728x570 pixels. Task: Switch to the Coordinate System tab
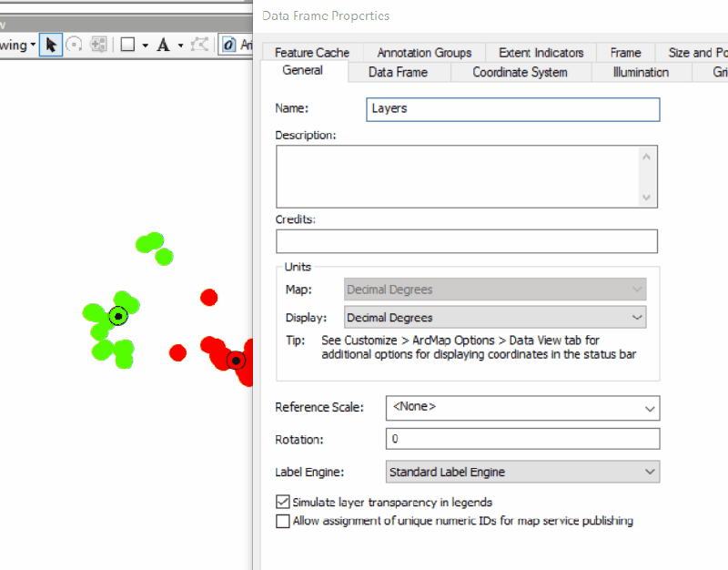point(521,72)
